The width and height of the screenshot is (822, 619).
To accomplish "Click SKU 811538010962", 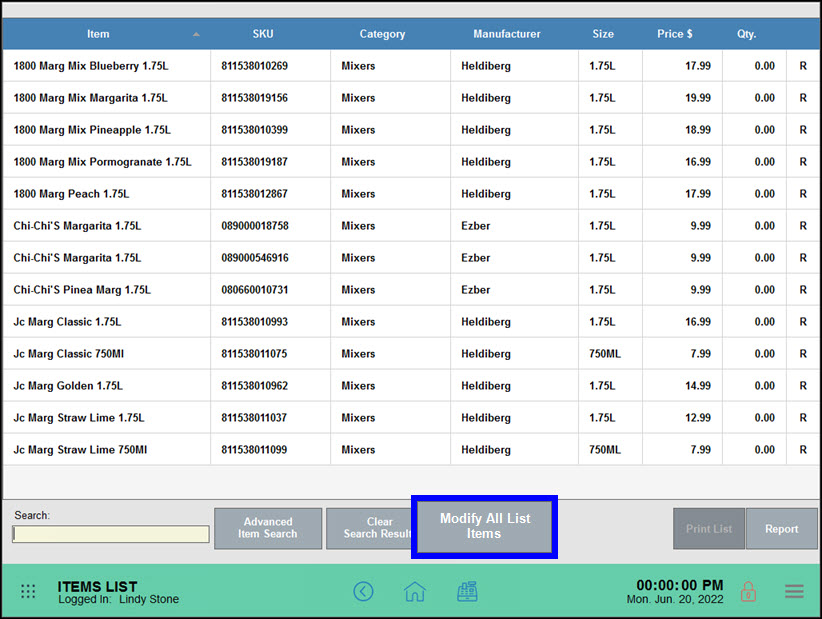I will coord(254,386).
